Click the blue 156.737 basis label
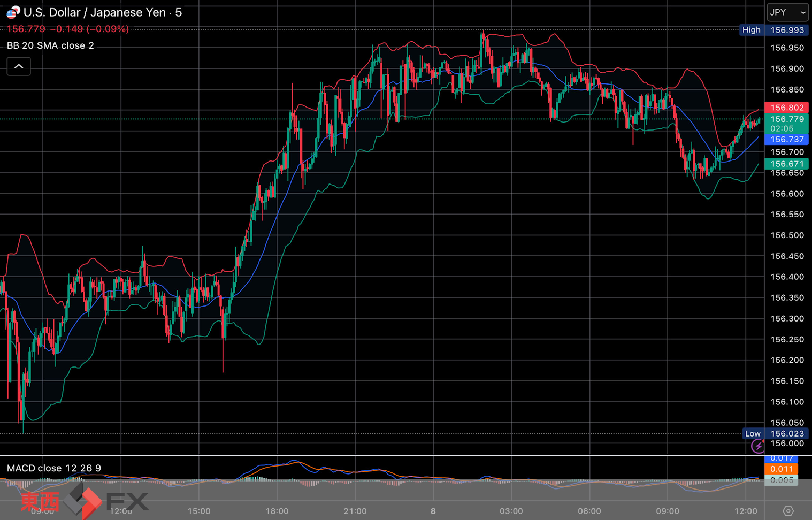 787,139
